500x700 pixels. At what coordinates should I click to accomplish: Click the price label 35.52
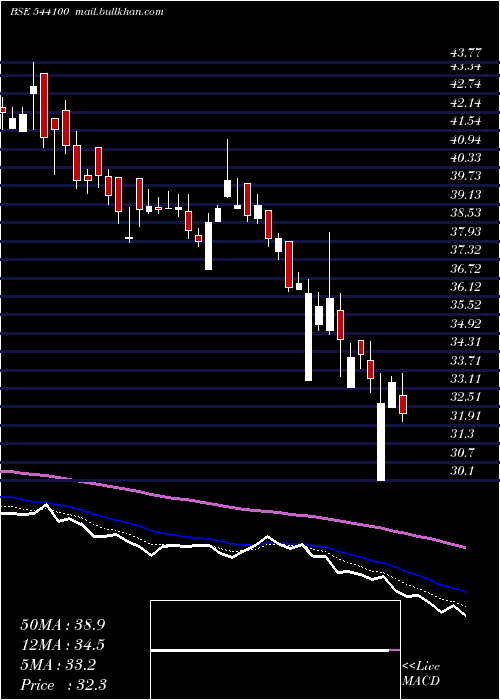pyautogui.click(x=466, y=305)
